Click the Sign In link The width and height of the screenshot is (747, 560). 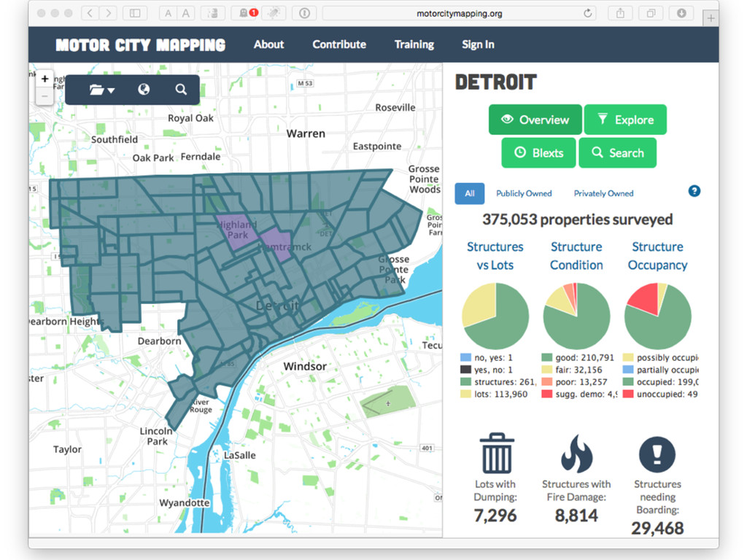478,44
